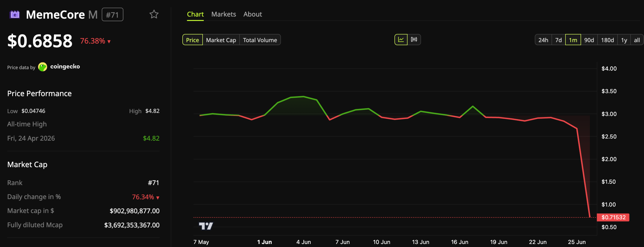The height and width of the screenshot is (247, 644).
Task: Set chart range to 90d
Action: tap(589, 40)
